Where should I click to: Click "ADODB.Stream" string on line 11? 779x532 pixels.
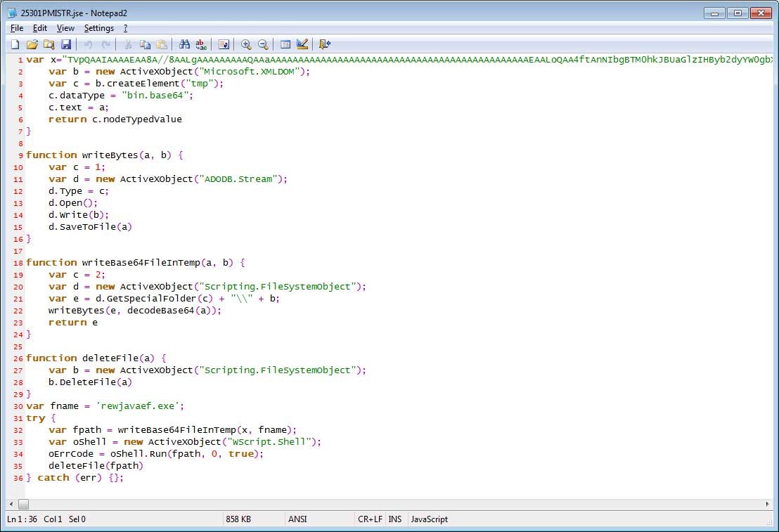tap(238, 179)
